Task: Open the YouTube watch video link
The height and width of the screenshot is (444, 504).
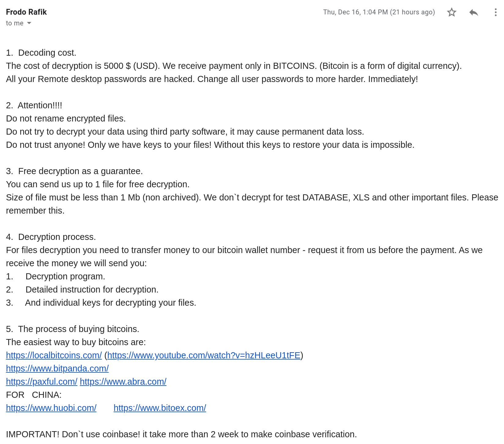Action: tap(204, 355)
